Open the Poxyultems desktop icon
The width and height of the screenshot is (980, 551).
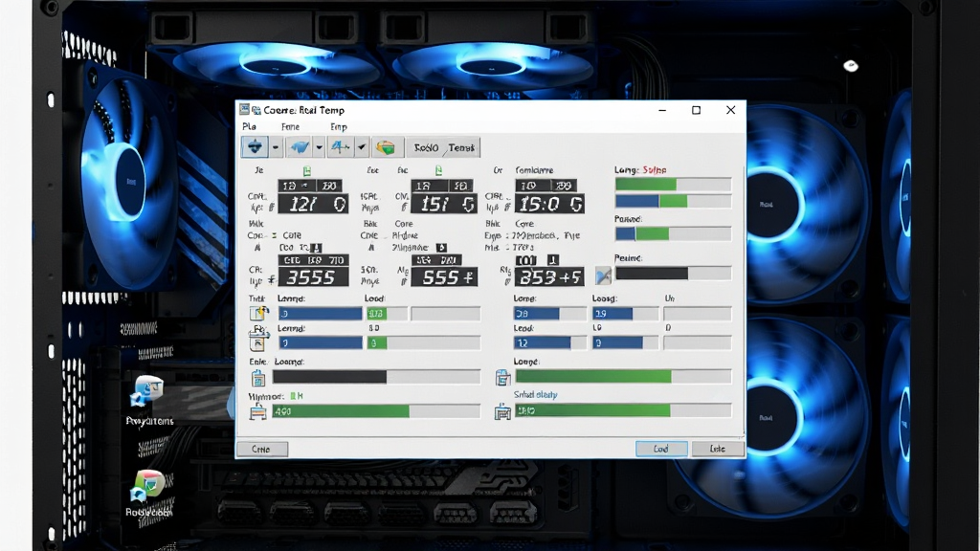coord(149,401)
